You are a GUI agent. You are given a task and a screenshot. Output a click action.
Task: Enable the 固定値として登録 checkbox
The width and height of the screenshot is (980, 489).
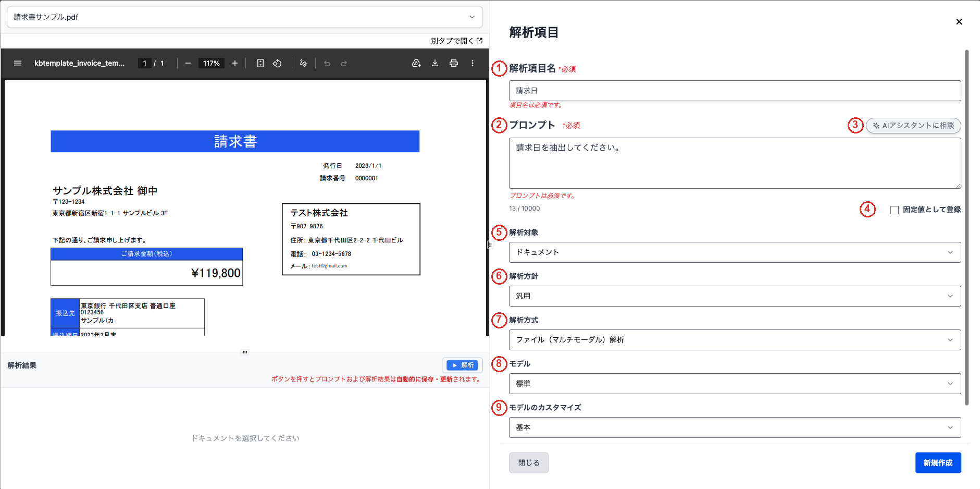[895, 210]
